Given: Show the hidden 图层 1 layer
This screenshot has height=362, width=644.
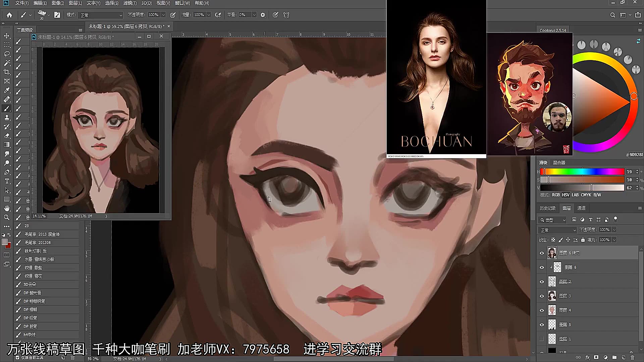Looking at the screenshot, I should coord(542,339).
